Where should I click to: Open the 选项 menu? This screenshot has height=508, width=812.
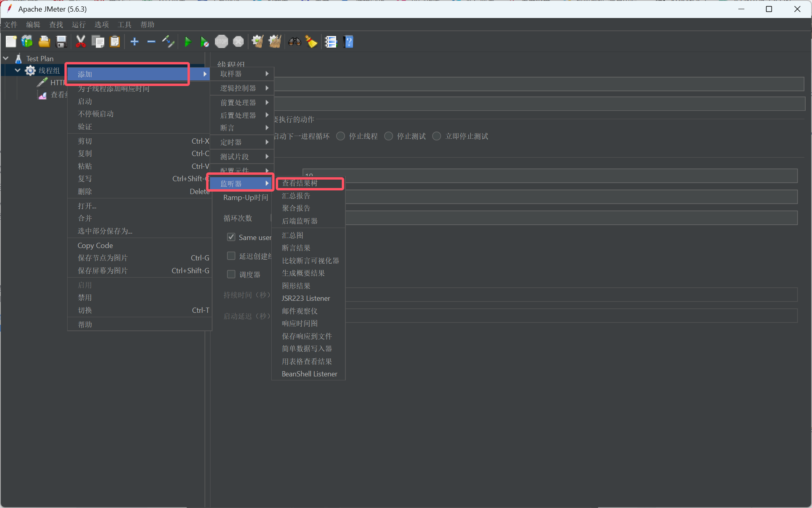coord(101,24)
